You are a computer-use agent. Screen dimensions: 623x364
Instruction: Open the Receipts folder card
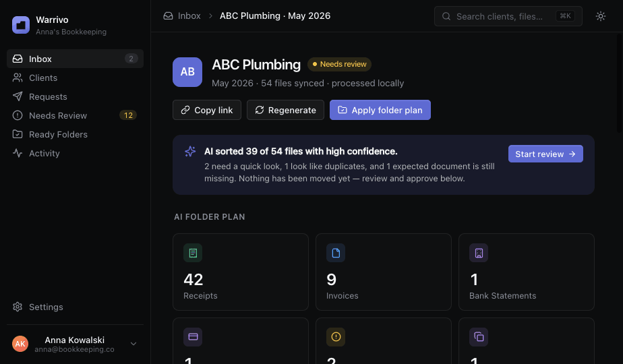point(241,272)
